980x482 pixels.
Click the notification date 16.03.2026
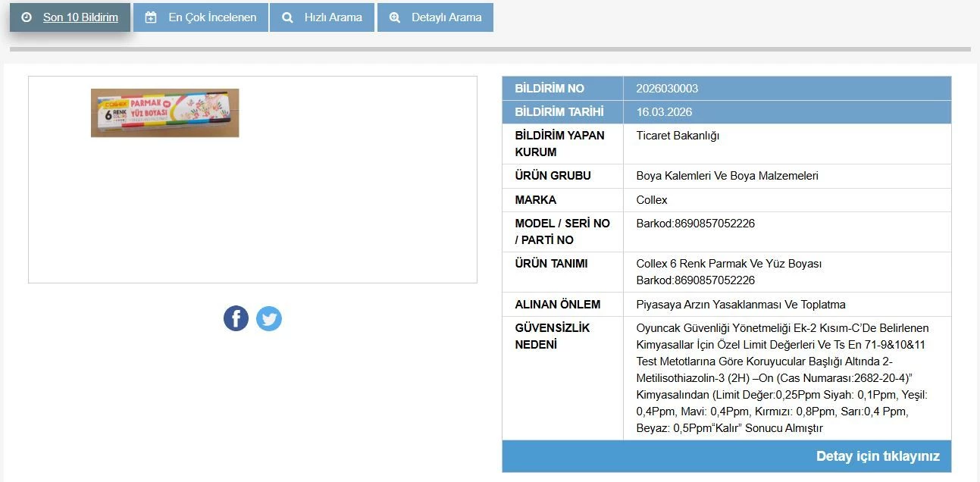pos(664,112)
